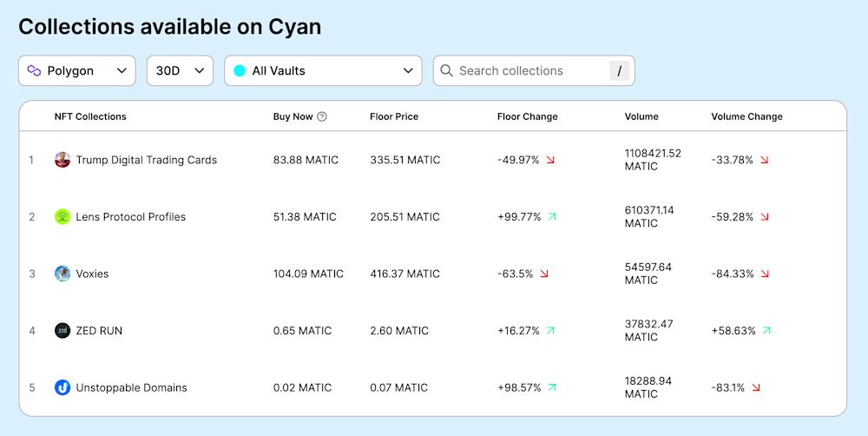Image resolution: width=868 pixels, height=436 pixels.
Task: Click red down arrow next to -63.5%
Action: pyautogui.click(x=544, y=274)
